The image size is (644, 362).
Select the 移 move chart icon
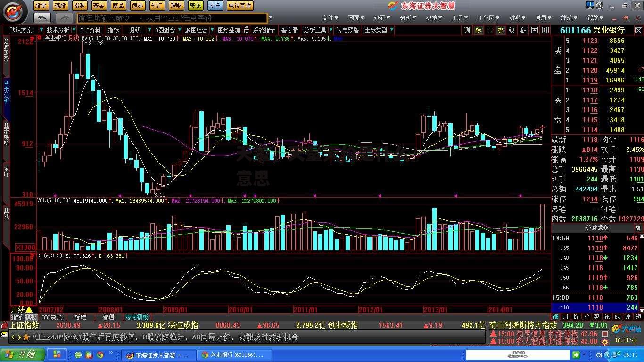523,30
